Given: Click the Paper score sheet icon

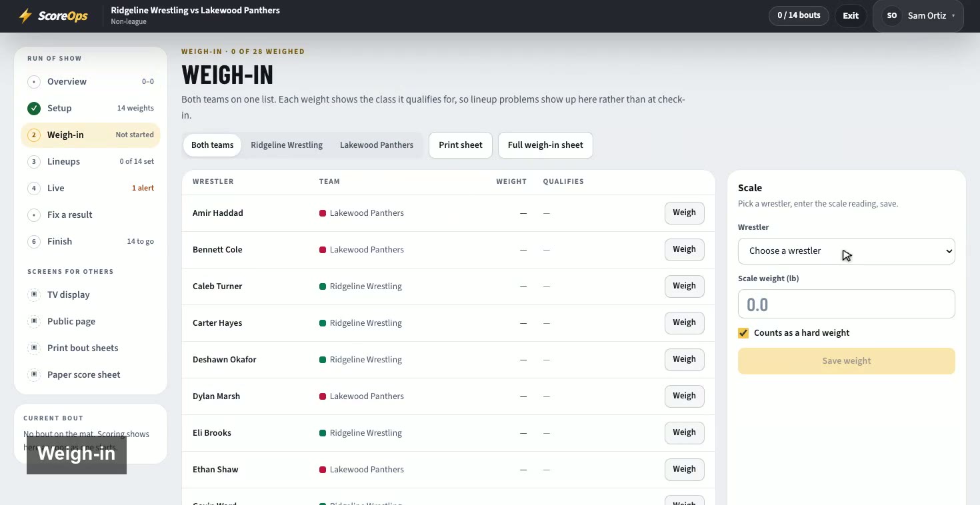Looking at the screenshot, I should tap(34, 374).
